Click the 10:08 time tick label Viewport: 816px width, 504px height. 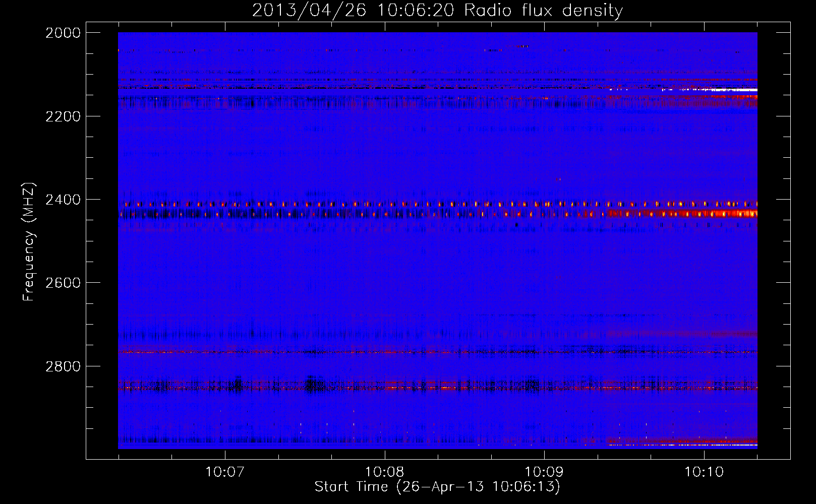tap(385, 472)
